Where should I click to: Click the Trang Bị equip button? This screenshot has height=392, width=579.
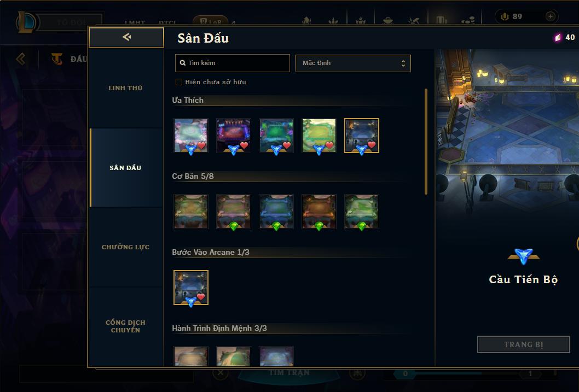pos(524,344)
